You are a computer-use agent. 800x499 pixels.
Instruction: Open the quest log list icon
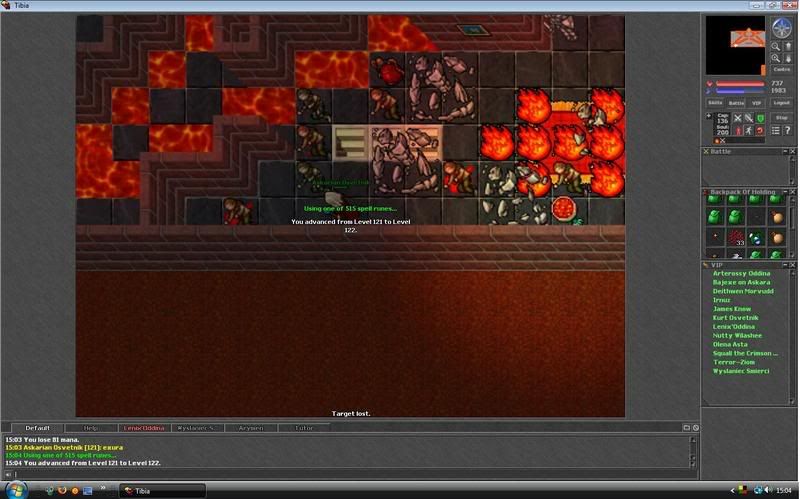[776, 131]
